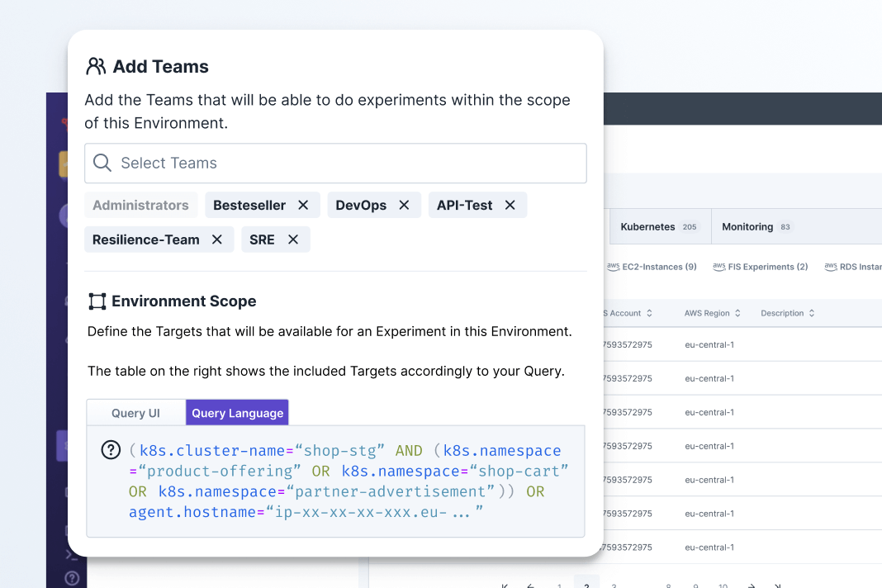Open the Monitoring 83 tab
This screenshot has width=882, height=588.
click(756, 227)
